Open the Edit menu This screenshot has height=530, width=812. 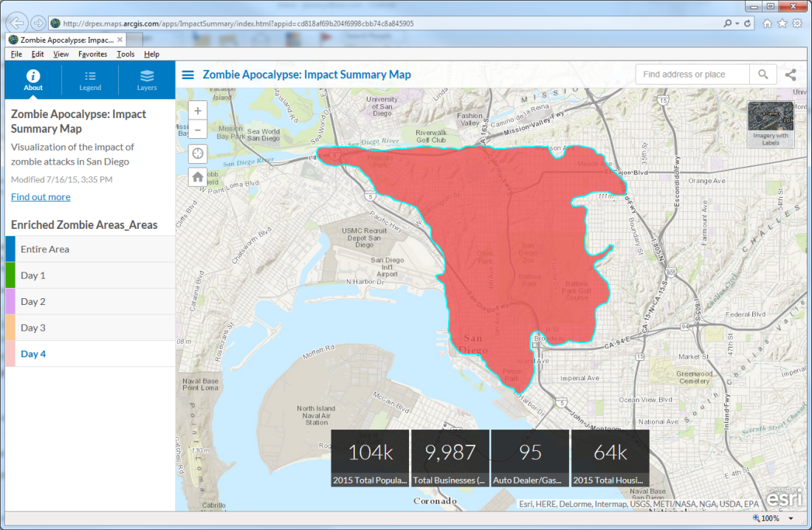pos(38,54)
